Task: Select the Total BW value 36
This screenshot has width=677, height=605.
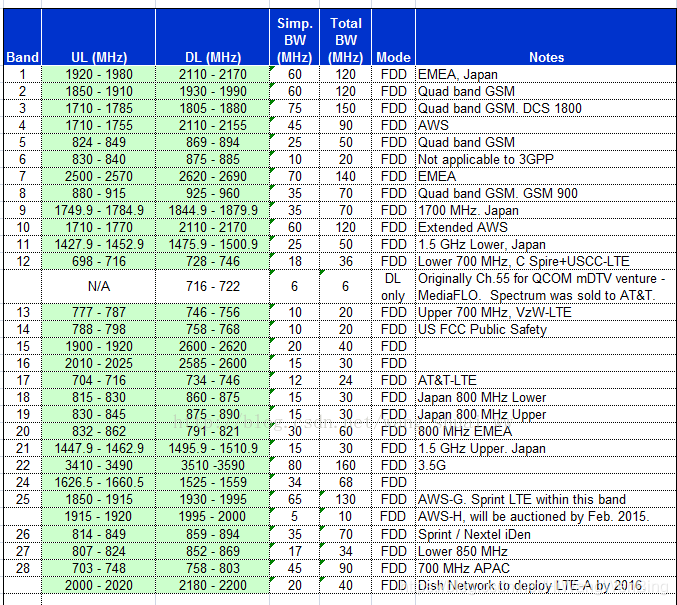Action: tap(345, 261)
